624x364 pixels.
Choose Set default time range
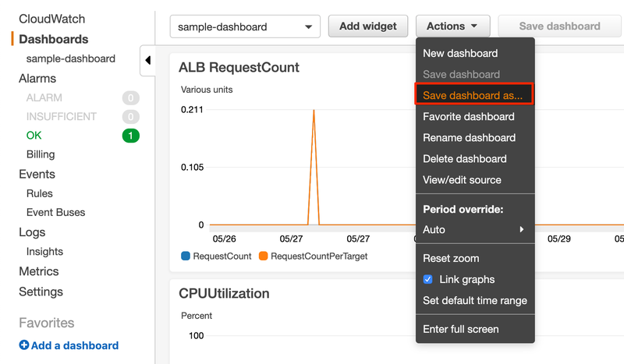tap(475, 300)
